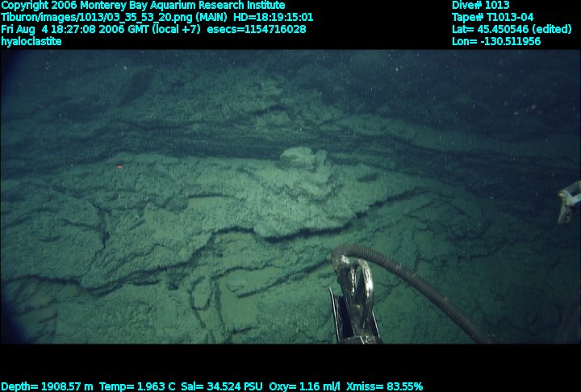581x392 pixels.
Task: Click the red laser dot on the seafloor
Action: tap(119, 167)
